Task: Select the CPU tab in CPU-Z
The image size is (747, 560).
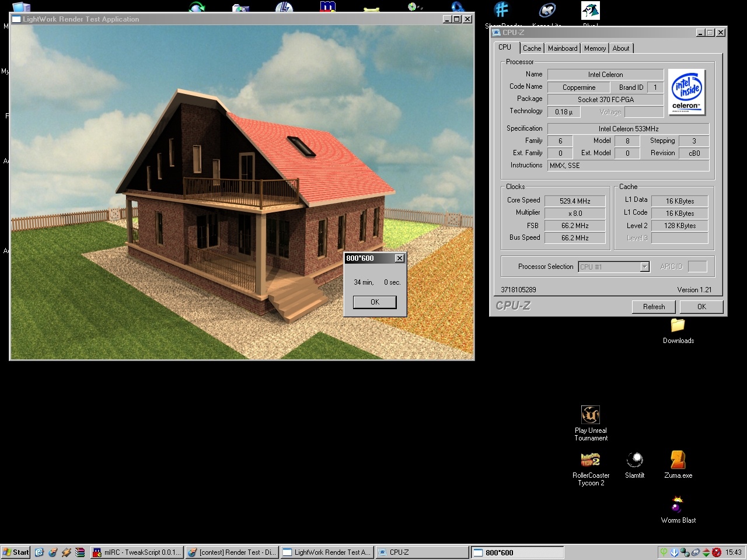Action: point(505,47)
